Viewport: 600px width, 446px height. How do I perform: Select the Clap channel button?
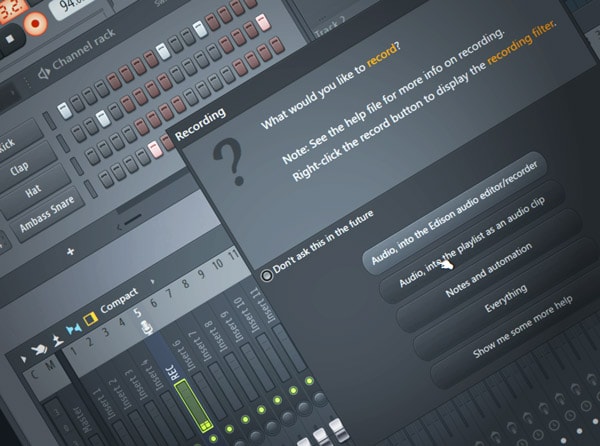tap(26, 166)
